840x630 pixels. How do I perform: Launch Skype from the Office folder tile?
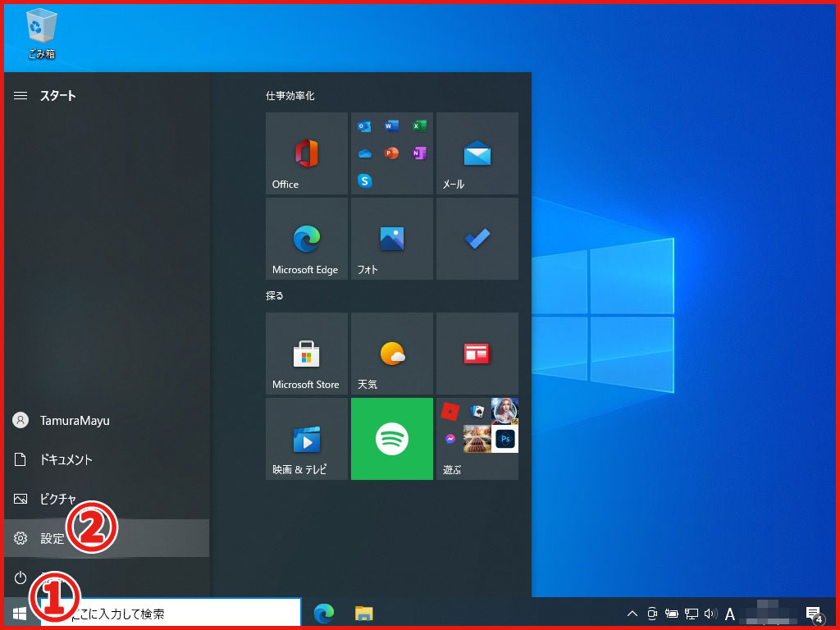[364, 181]
